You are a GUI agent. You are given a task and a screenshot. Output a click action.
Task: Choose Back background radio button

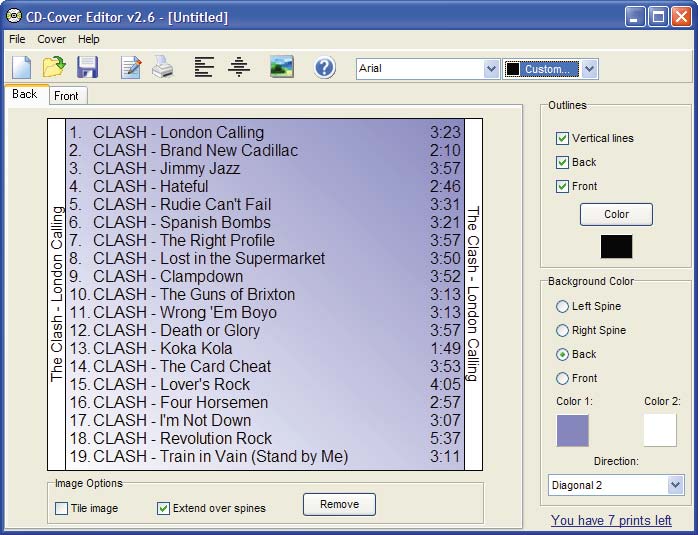562,354
